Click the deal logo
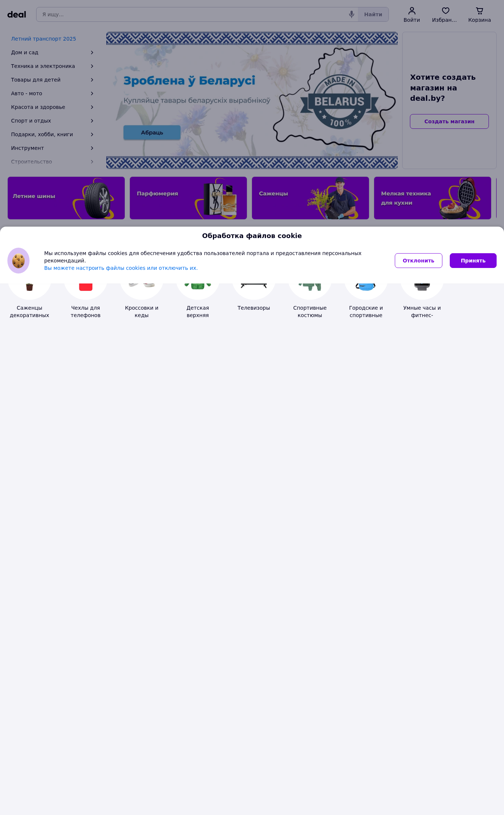This screenshot has height=815, width=504. tap(17, 14)
